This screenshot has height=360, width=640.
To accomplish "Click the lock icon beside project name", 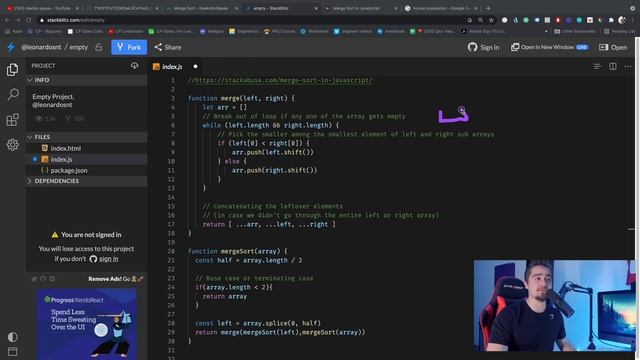I will (x=98, y=47).
